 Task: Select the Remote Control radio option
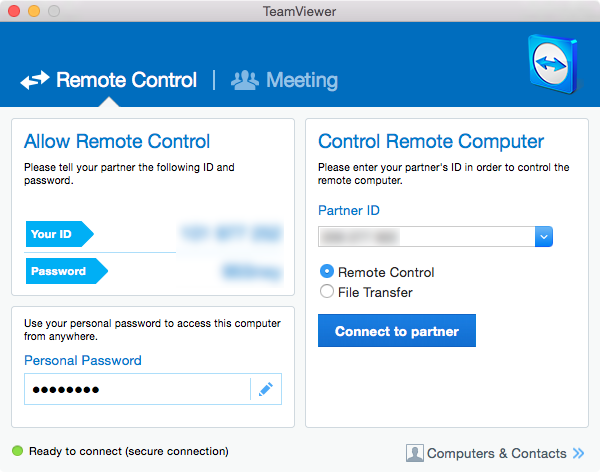point(326,272)
